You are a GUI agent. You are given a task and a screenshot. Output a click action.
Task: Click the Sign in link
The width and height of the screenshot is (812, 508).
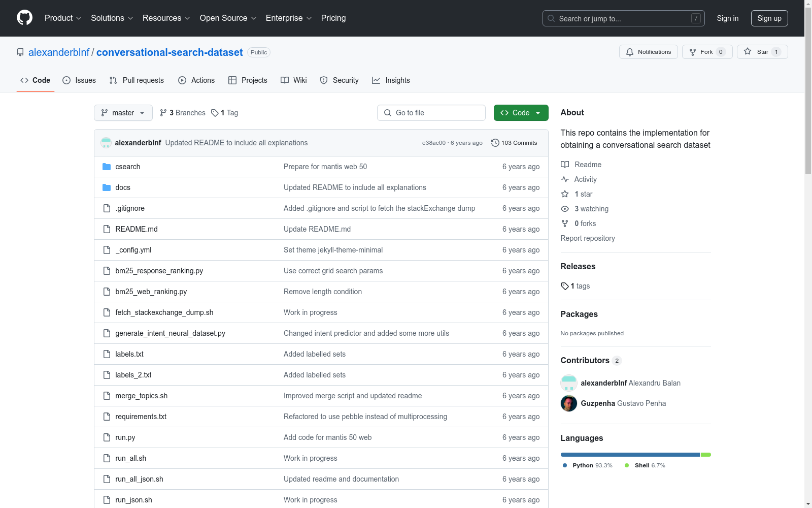tap(728, 18)
